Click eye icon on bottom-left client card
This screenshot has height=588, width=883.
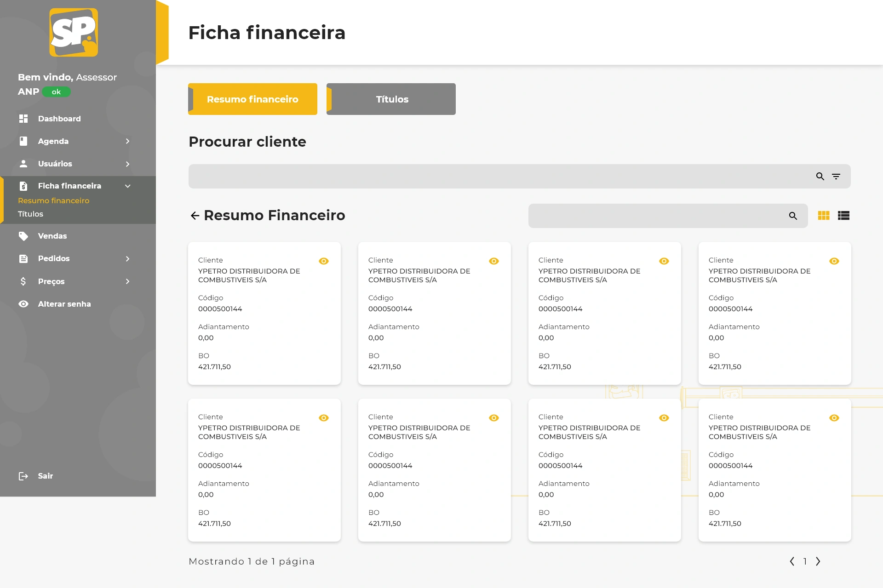(324, 418)
